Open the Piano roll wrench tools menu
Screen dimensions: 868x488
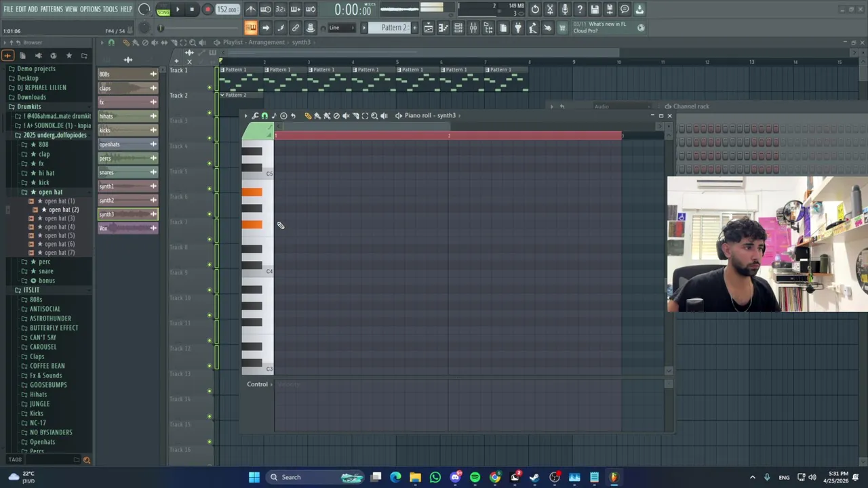tap(255, 116)
